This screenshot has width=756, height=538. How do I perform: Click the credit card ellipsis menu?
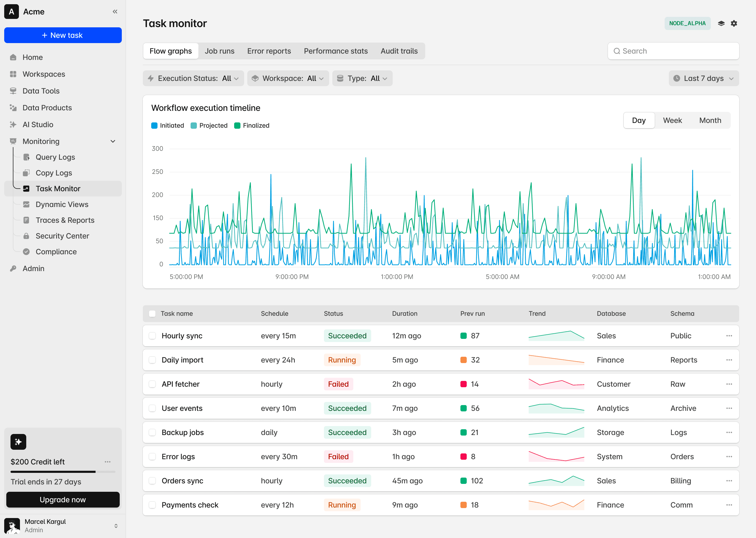click(x=108, y=462)
